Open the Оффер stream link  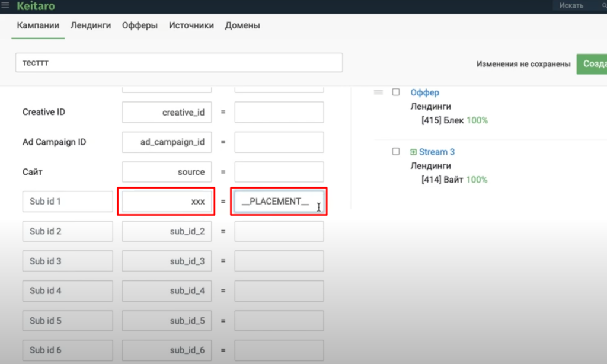[x=425, y=92]
